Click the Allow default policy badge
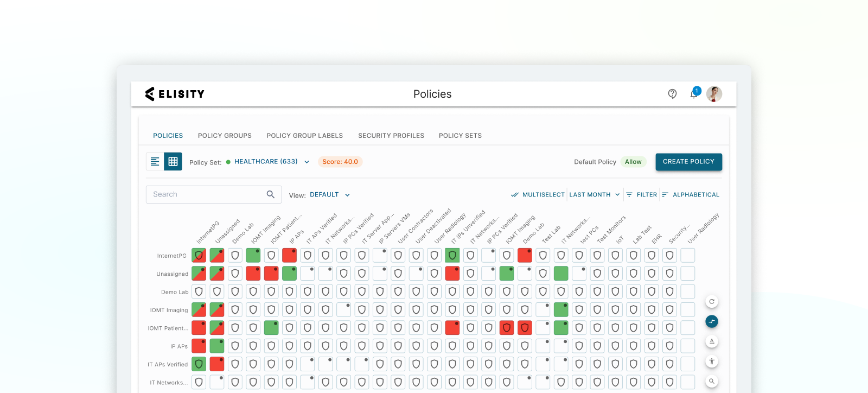Image resolution: width=868 pixels, height=393 pixels. tap(633, 162)
